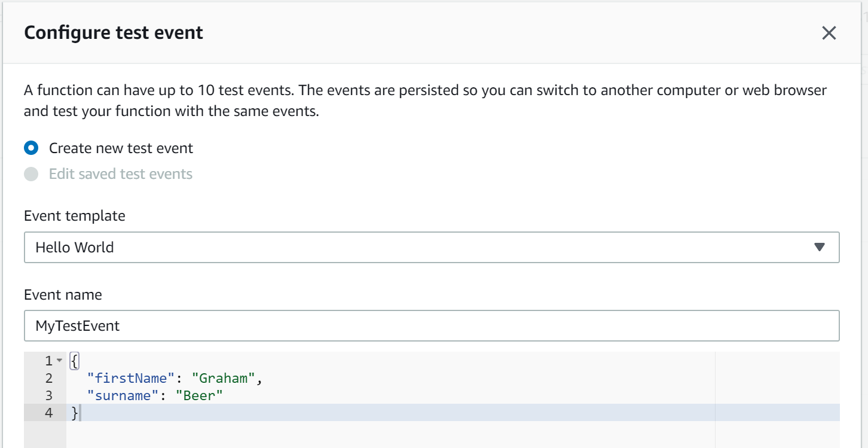The height and width of the screenshot is (448, 868).
Task: Select the Create new test event radio button
Action: point(30,148)
